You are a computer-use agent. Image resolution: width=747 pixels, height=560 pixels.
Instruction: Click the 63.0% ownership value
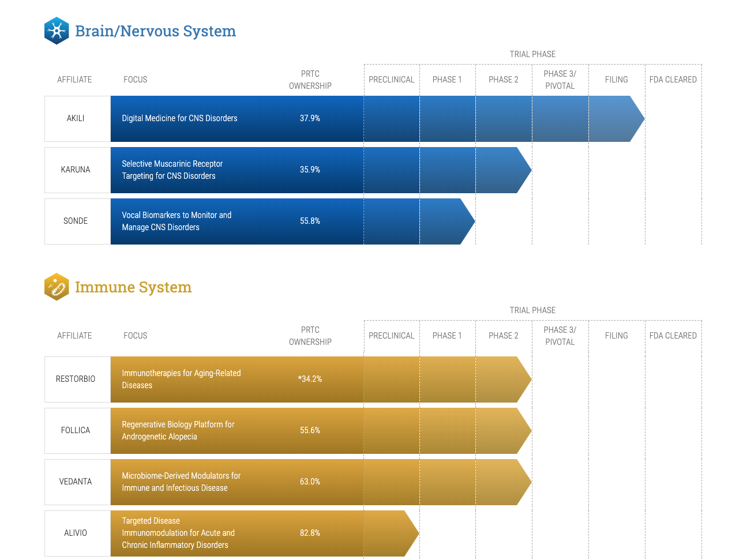(x=310, y=482)
